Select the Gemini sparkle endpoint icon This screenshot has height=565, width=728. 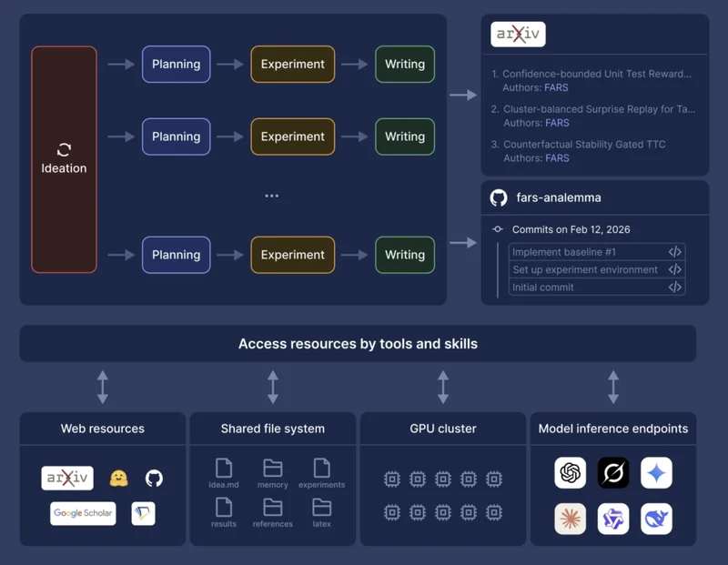pyautogui.click(x=656, y=473)
